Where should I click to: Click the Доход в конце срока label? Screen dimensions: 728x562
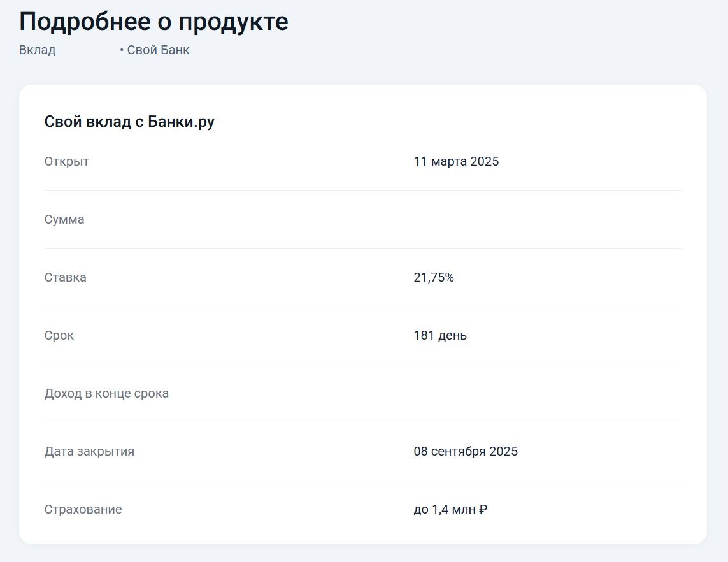pyautogui.click(x=106, y=394)
